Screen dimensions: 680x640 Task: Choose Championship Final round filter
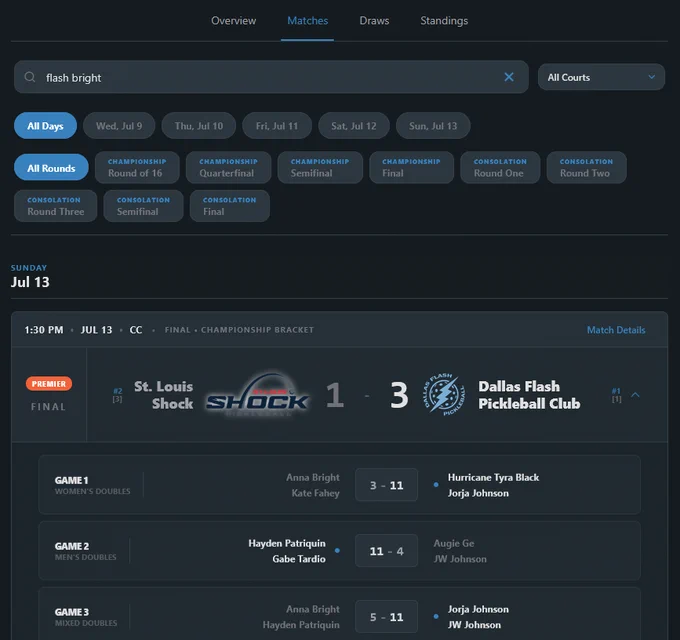pos(412,167)
